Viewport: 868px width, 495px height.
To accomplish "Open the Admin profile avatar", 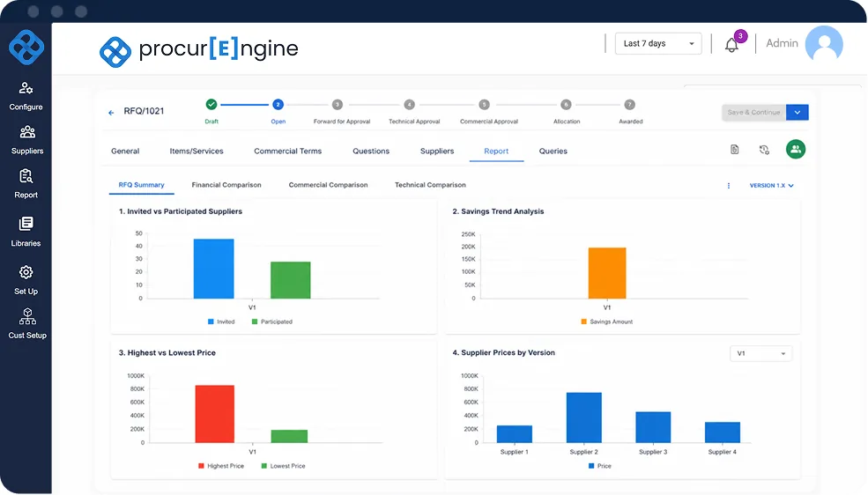I will click(824, 44).
